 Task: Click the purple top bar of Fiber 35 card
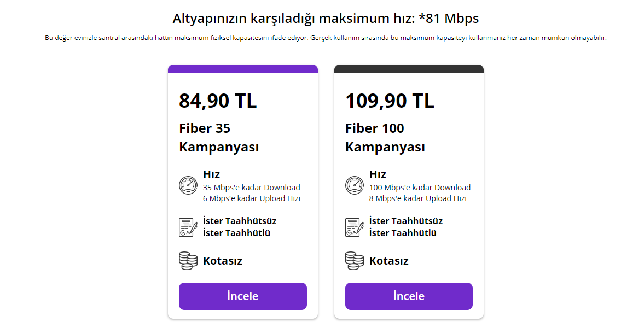(243, 68)
